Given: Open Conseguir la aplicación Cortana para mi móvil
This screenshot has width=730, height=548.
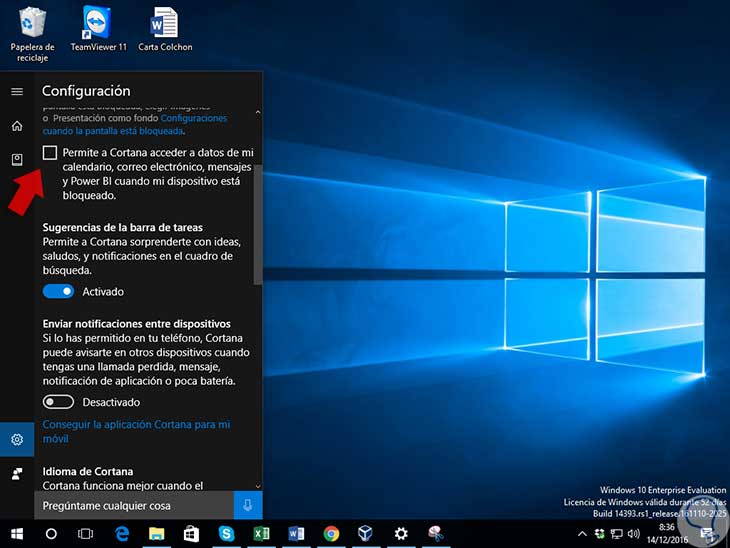Looking at the screenshot, I should (136, 432).
